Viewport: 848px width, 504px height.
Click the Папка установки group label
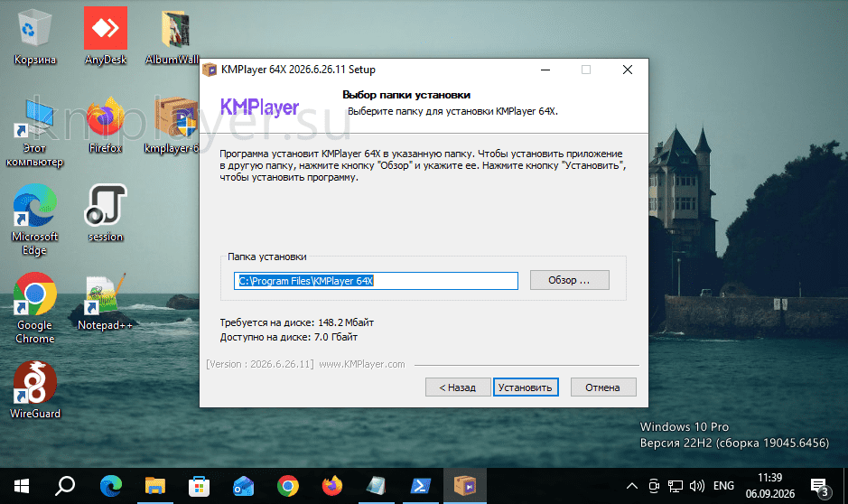click(267, 257)
